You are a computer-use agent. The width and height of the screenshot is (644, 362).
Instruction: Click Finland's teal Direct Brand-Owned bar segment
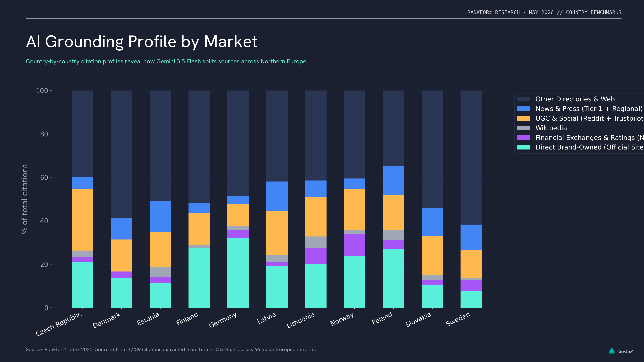199,278
